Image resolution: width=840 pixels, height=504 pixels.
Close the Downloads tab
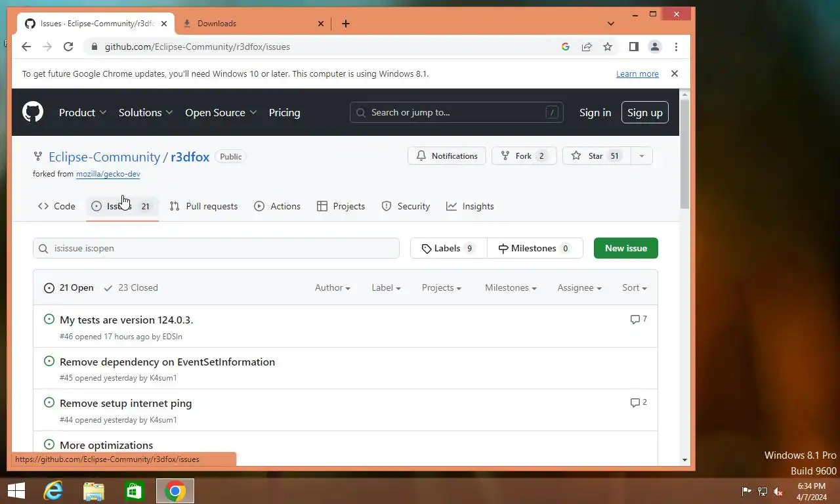(x=321, y=24)
